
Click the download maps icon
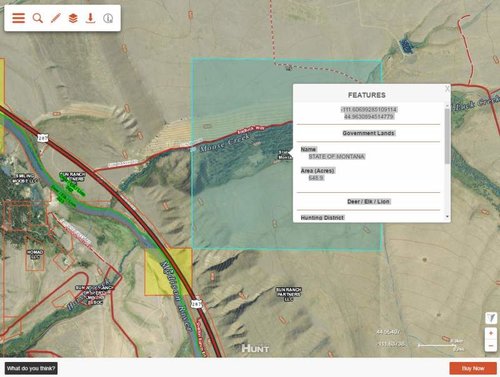click(90, 18)
